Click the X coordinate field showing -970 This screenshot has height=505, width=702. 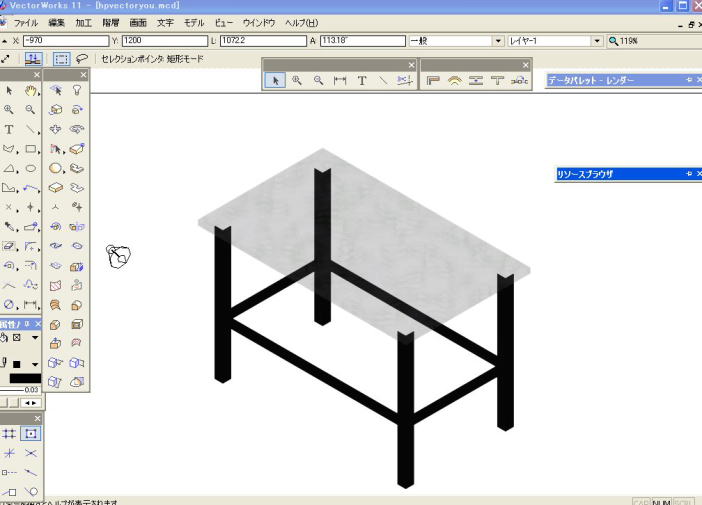point(66,41)
